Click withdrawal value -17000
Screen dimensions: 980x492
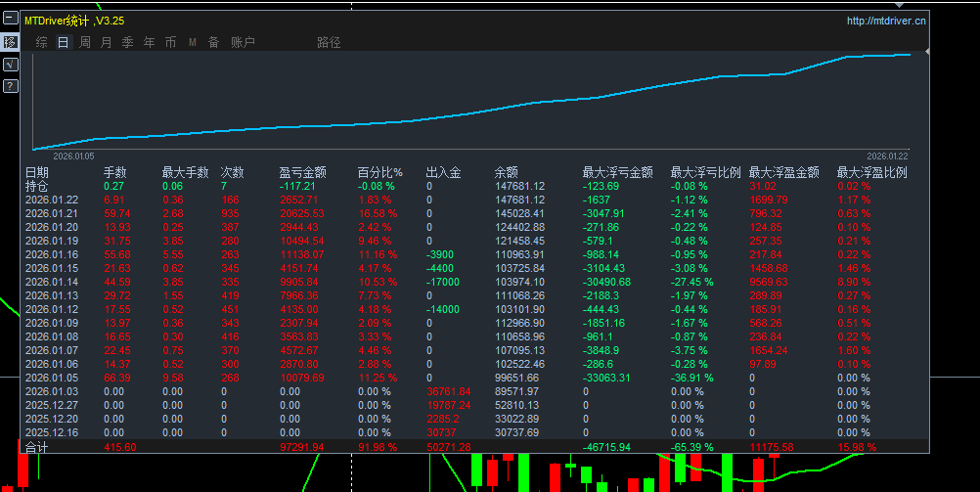coord(442,282)
